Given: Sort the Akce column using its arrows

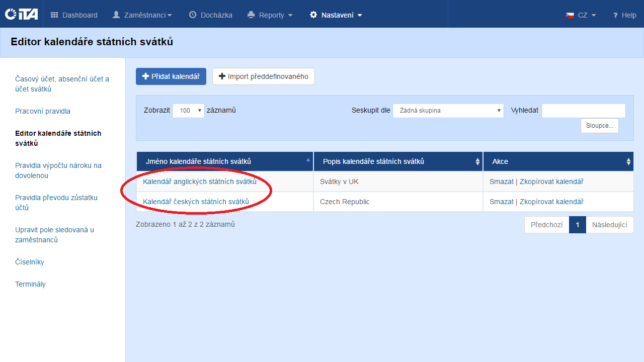Looking at the screenshot, I should point(628,161).
